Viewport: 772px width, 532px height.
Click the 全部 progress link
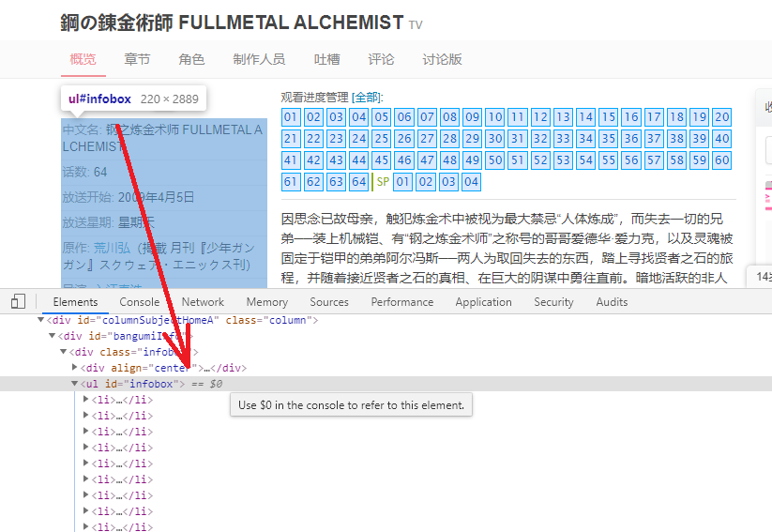pyautogui.click(x=368, y=97)
